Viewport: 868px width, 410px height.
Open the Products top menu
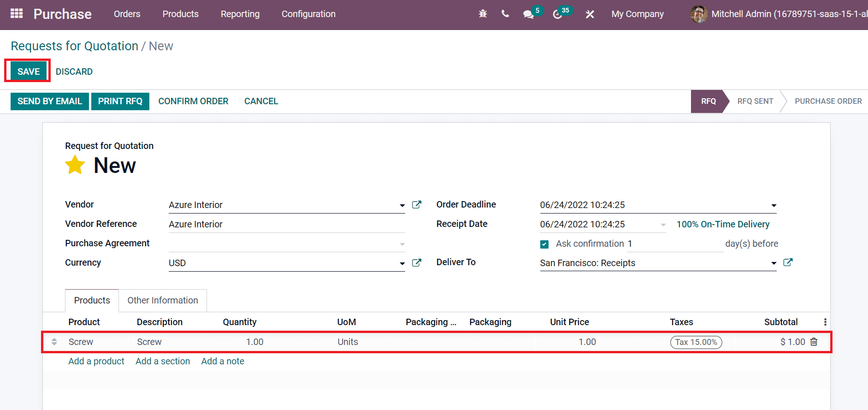coord(180,14)
